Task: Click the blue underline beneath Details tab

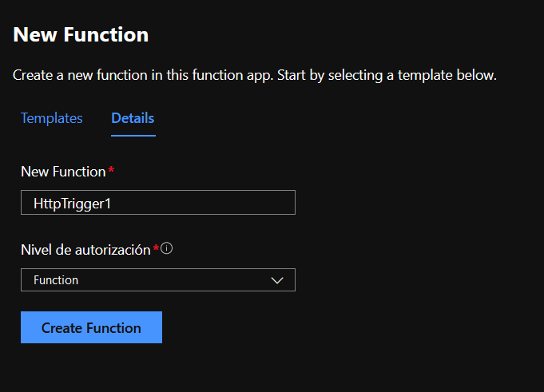Action: point(133,136)
